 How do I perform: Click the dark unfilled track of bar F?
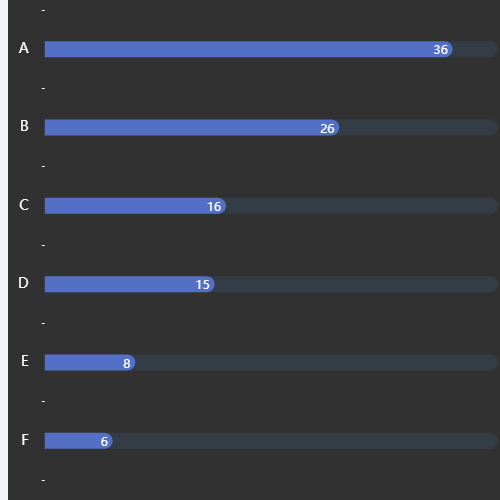coord(305,441)
